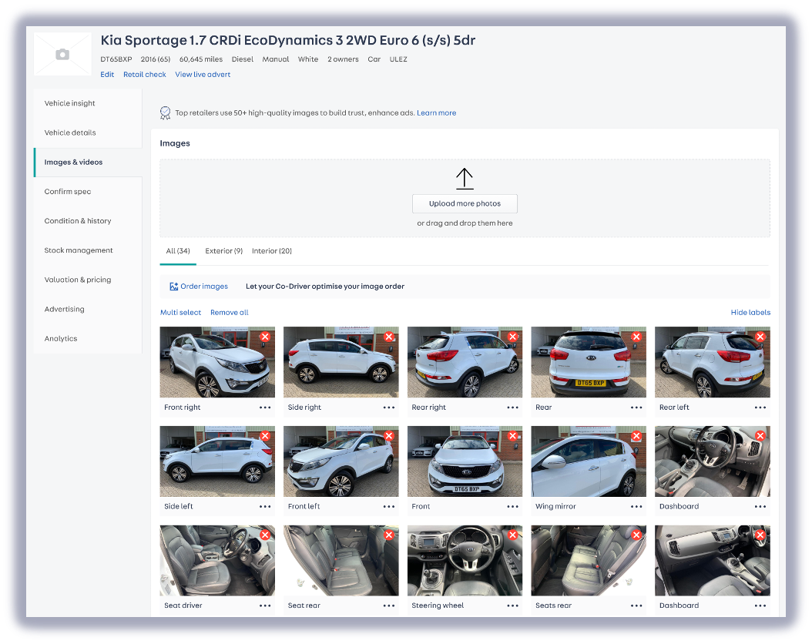Delete the Wing mirror photo via red X

(x=636, y=436)
